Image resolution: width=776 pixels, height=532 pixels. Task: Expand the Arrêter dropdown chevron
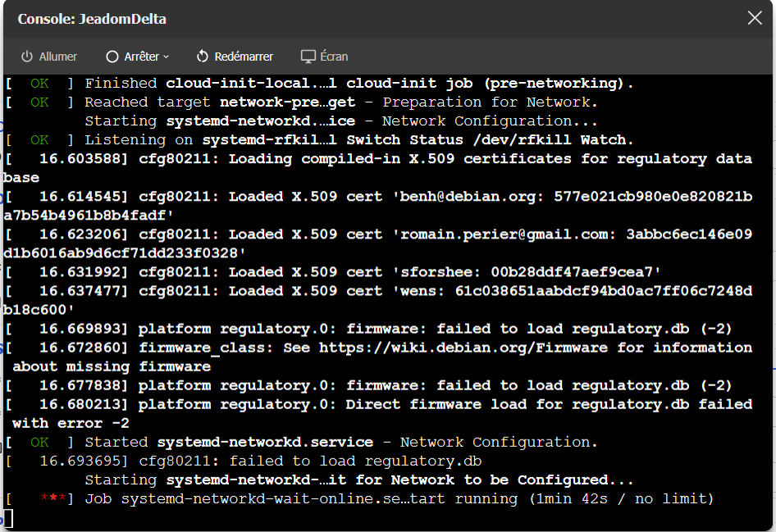tap(167, 57)
